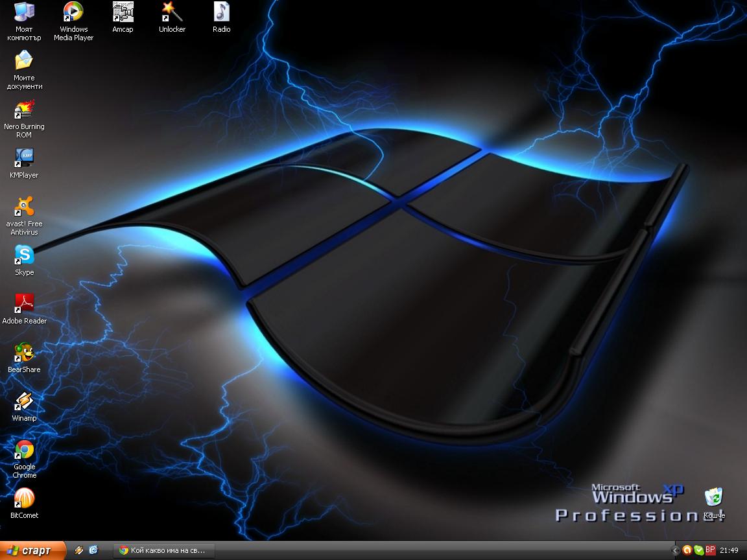Select the Google Chrome desktop icon
The width and height of the screenshot is (747, 560).
point(24,450)
